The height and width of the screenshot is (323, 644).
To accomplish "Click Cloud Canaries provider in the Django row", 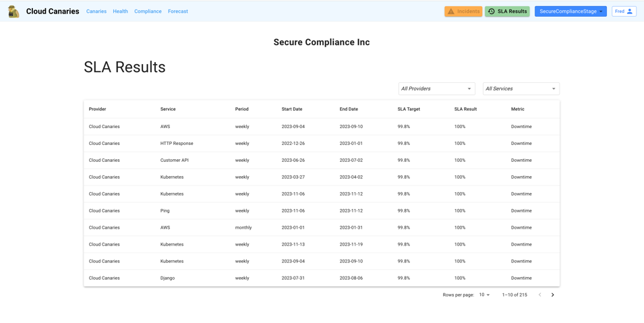I will pyautogui.click(x=105, y=278).
